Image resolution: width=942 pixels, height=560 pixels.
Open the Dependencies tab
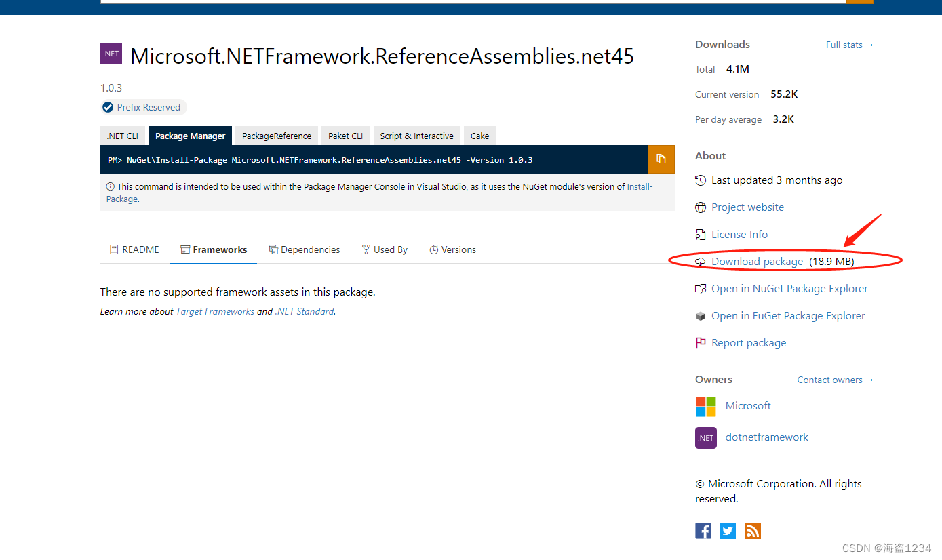304,249
